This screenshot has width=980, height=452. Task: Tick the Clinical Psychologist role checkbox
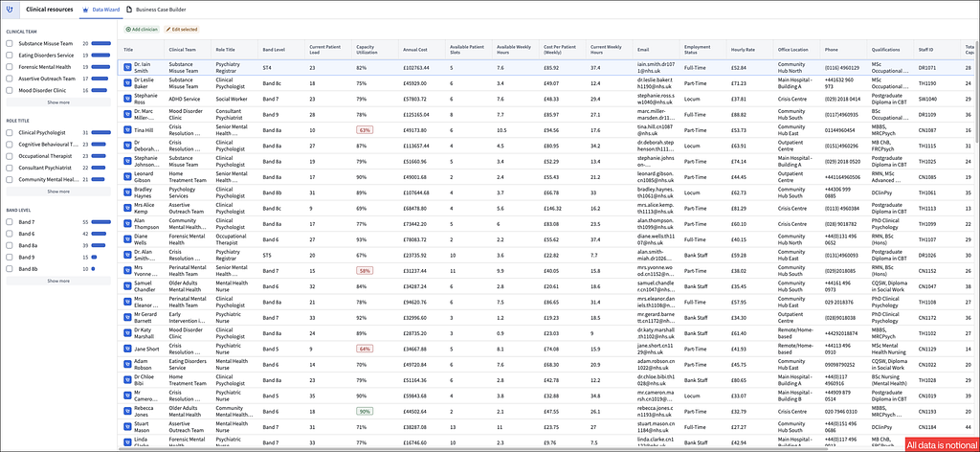tap(10, 132)
